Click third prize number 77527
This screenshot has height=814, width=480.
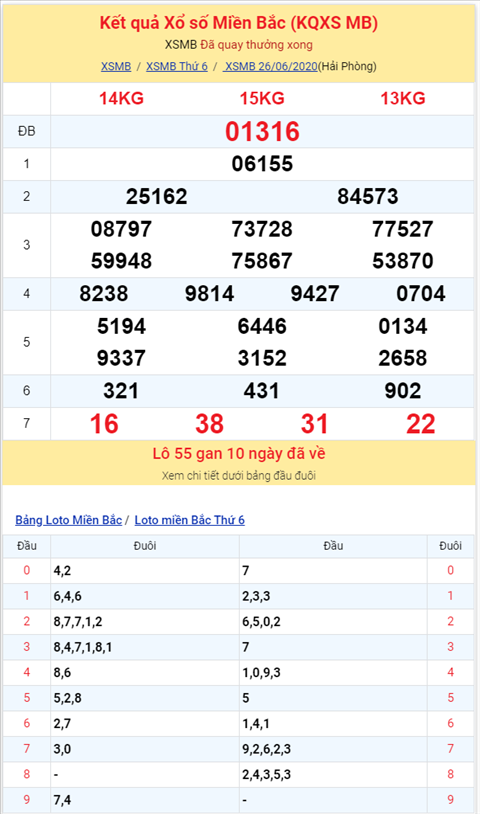403,229
